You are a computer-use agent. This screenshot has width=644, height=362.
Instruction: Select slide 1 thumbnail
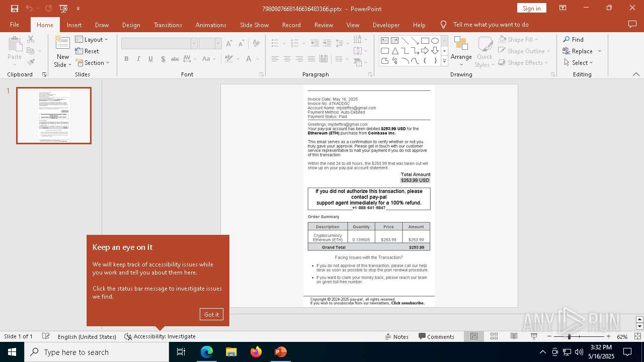tap(54, 116)
